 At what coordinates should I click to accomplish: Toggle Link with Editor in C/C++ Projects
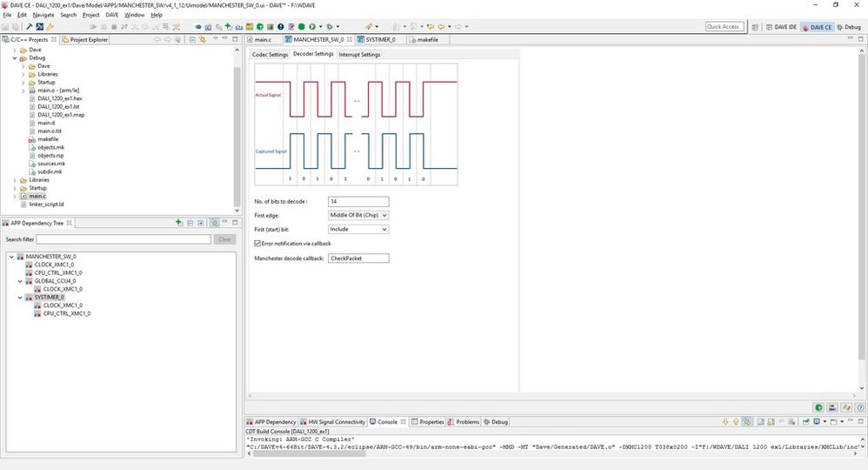click(203, 39)
